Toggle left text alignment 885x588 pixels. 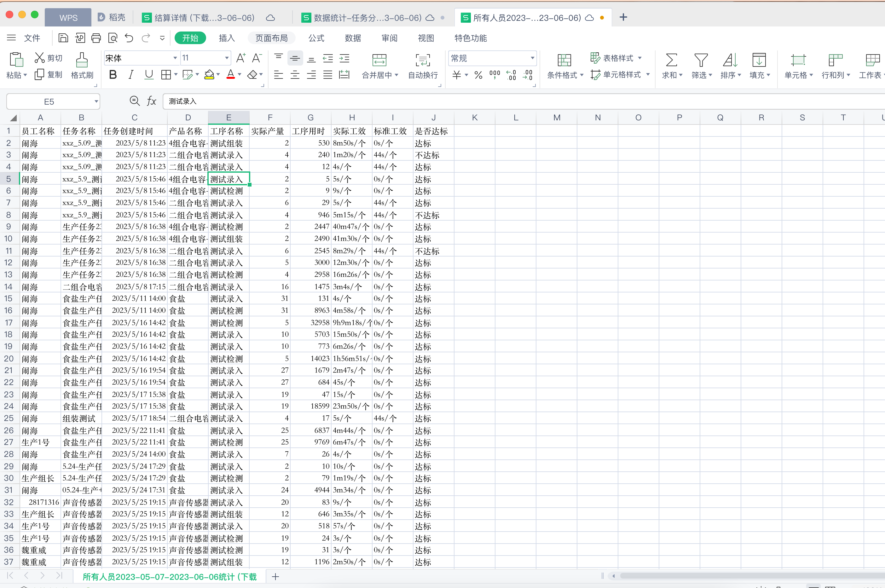coord(278,75)
